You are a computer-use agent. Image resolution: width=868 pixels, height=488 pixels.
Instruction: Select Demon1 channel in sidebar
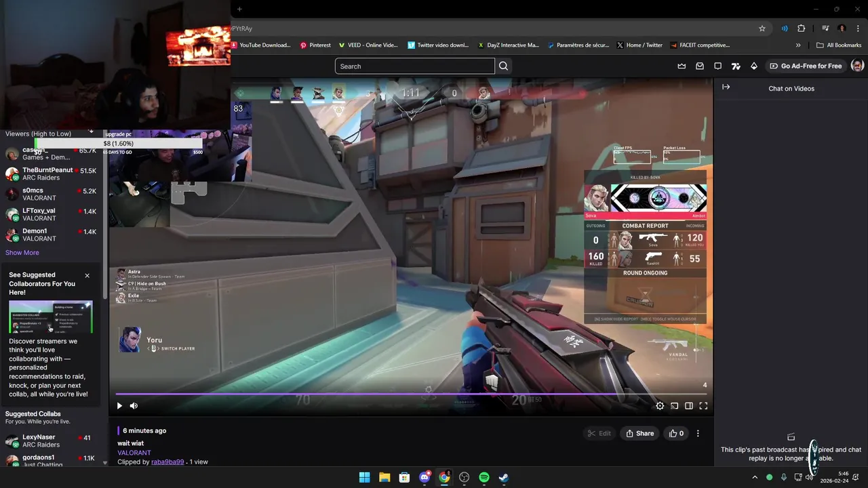(x=52, y=235)
